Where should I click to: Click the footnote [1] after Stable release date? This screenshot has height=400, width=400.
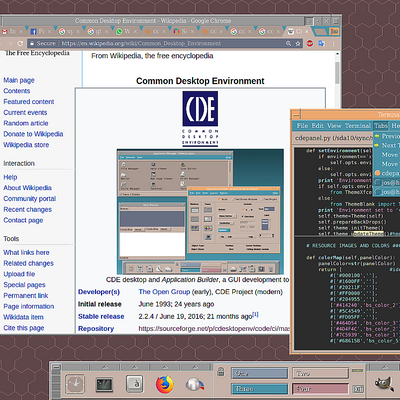point(255,314)
